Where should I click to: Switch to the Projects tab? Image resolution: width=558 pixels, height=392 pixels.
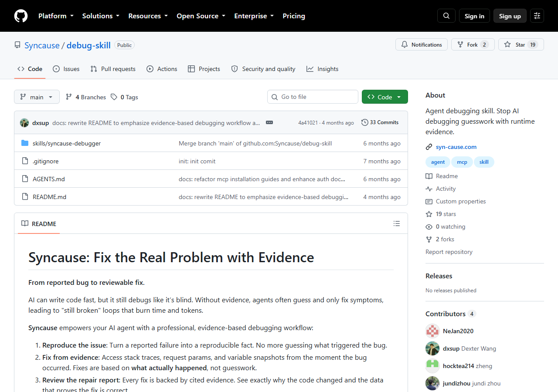point(204,69)
